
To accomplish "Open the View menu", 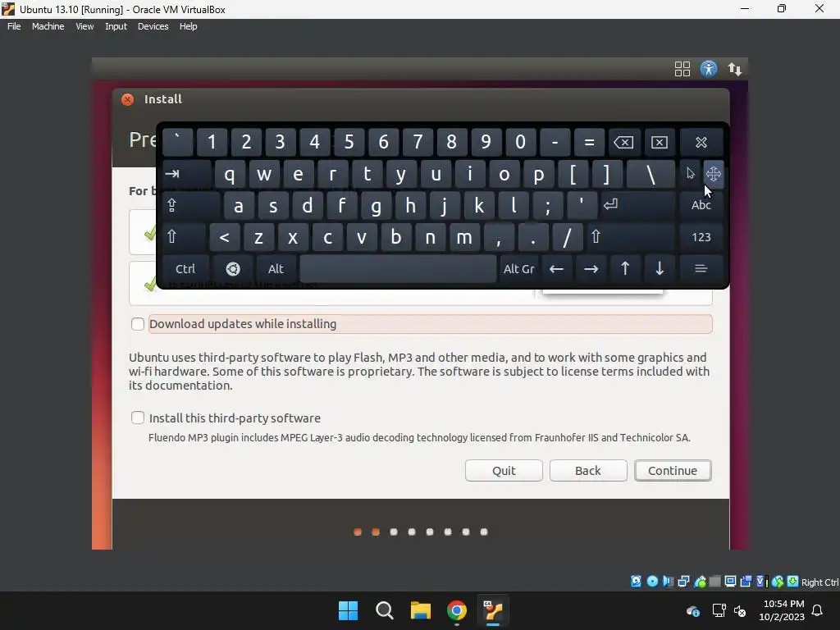I will coord(84,26).
